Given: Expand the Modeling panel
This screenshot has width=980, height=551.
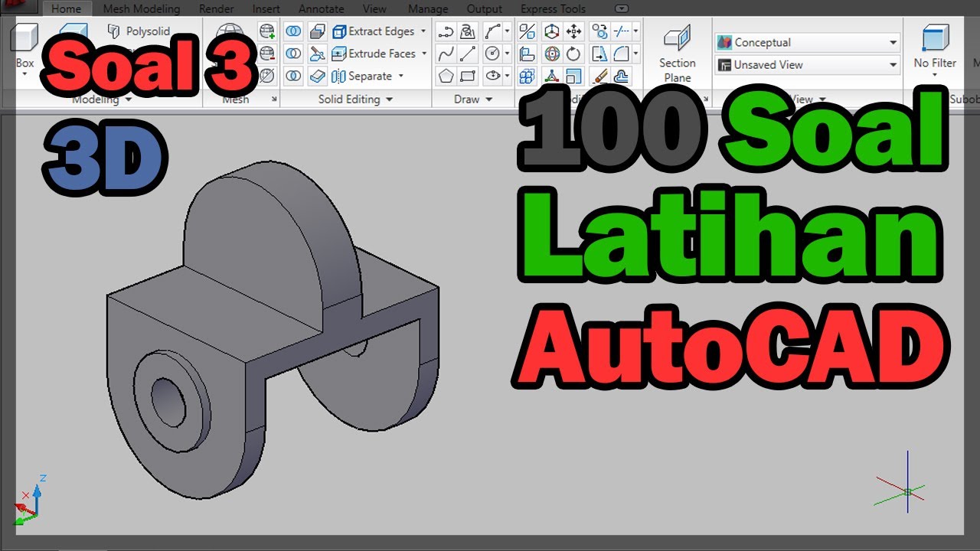Looking at the screenshot, I should click(103, 99).
